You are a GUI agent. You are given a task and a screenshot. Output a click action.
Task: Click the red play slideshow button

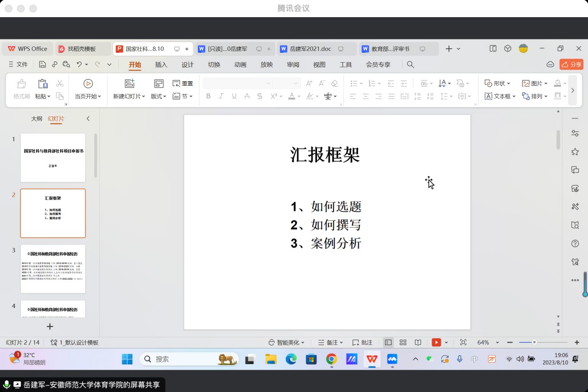click(x=436, y=342)
